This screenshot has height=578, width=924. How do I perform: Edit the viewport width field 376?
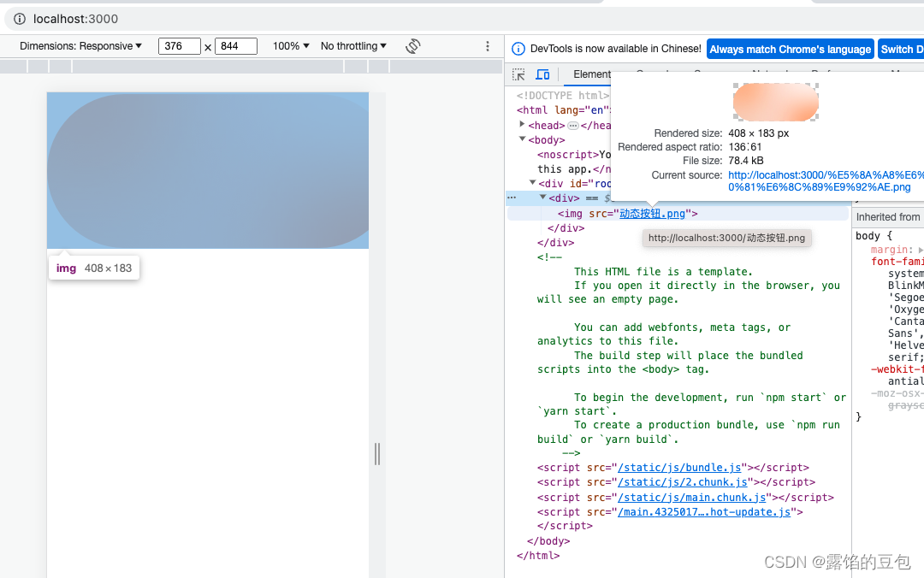[x=179, y=46]
